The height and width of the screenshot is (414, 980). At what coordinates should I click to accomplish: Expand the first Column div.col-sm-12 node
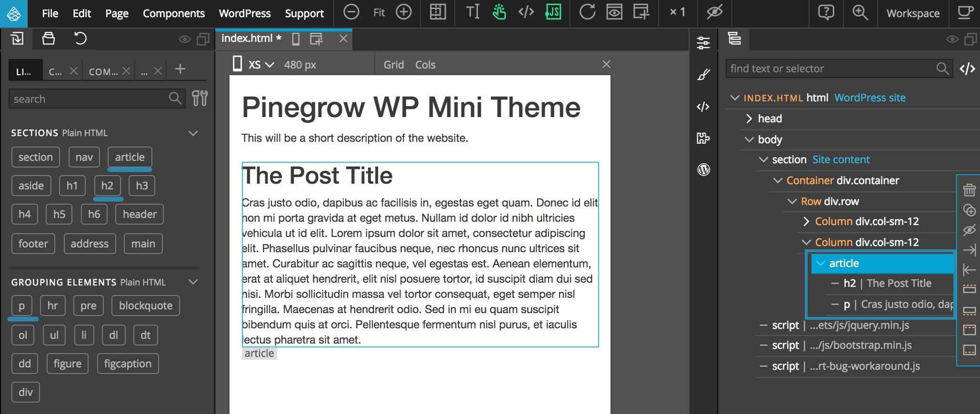coord(806,221)
